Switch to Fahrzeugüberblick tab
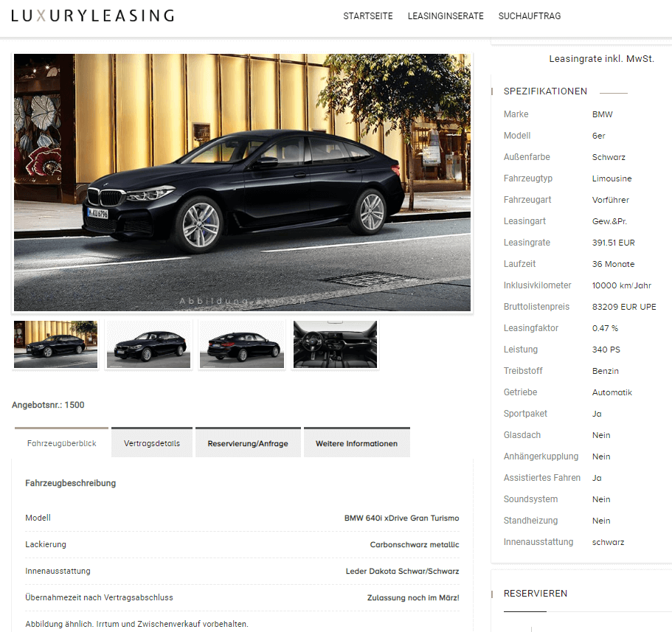The image size is (672, 632). (x=61, y=443)
